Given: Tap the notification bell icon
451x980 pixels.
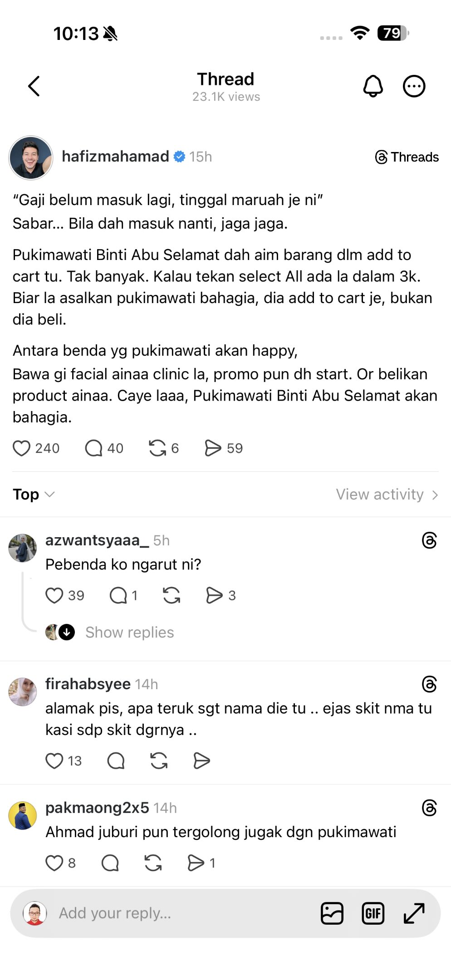Looking at the screenshot, I should pyautogui.click(x=373, y=86).
